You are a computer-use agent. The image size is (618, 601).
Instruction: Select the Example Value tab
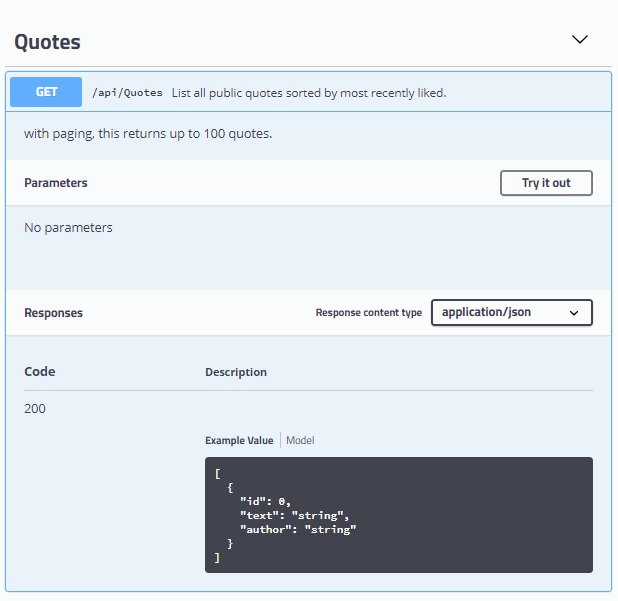tap(239, 440)
